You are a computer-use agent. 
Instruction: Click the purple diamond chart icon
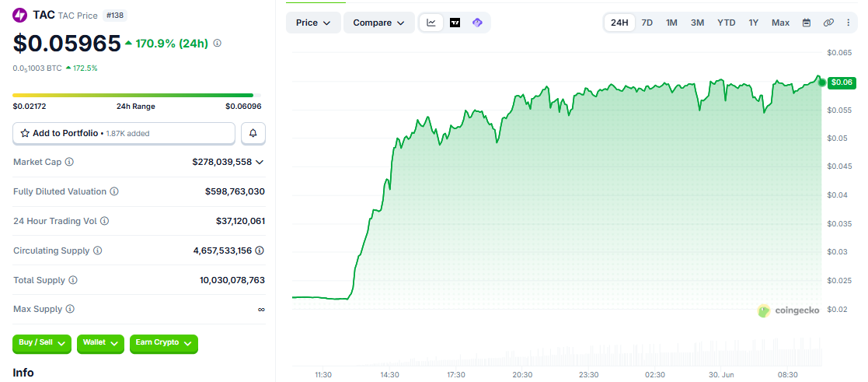coord(477,23)
